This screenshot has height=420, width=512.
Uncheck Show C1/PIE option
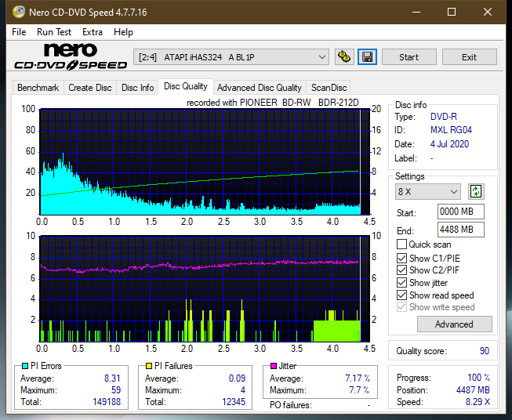coord(401,258)
